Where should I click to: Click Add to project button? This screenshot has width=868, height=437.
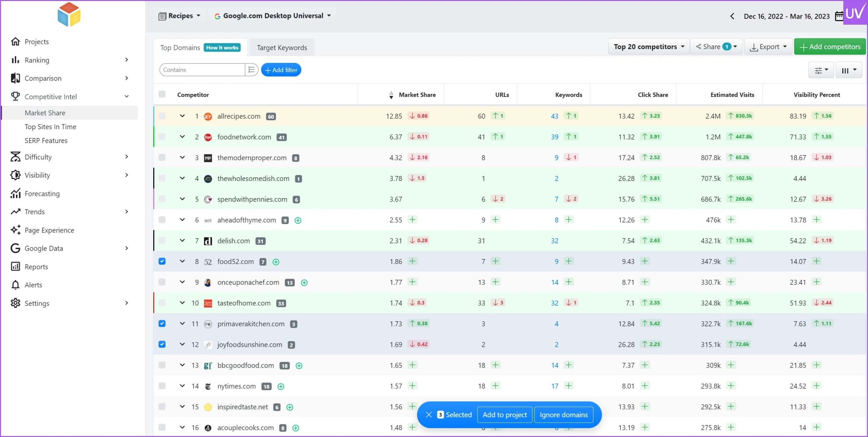point(505,415)
